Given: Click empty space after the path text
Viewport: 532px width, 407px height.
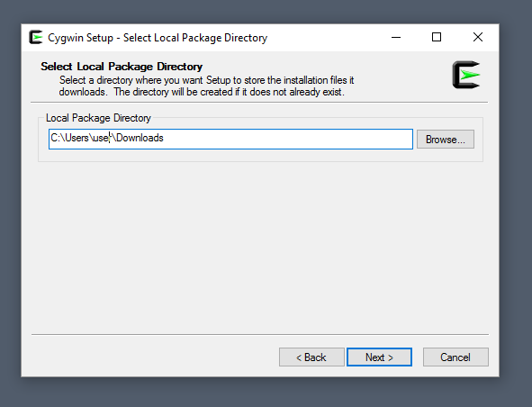Looking at the screenshot, I should tap(288, 139).
